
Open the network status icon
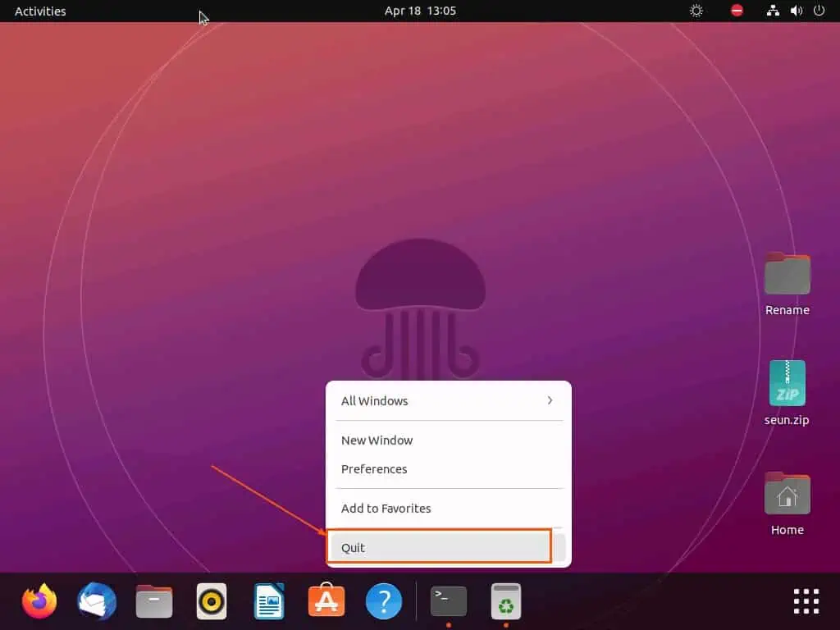pyautogui.click(x=773, y=11)
